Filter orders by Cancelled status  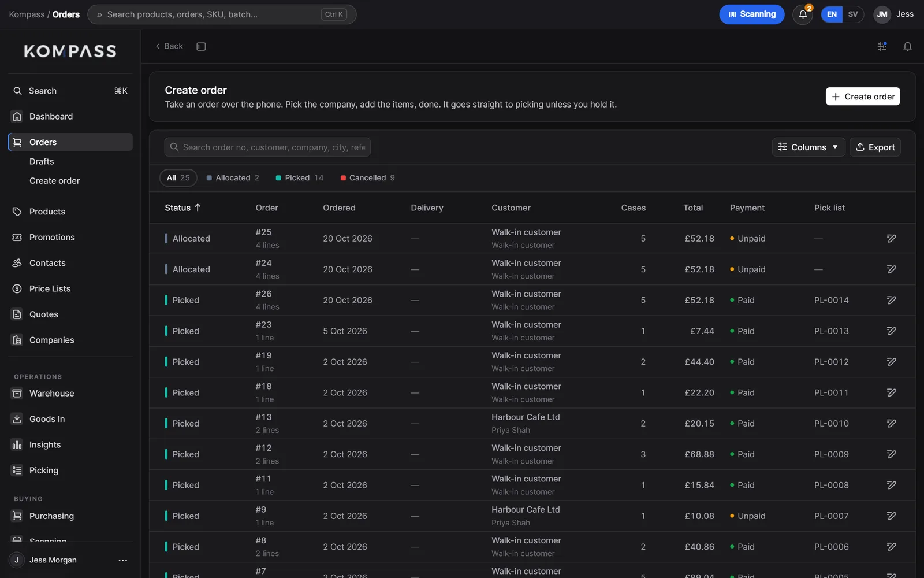(368, 178)
